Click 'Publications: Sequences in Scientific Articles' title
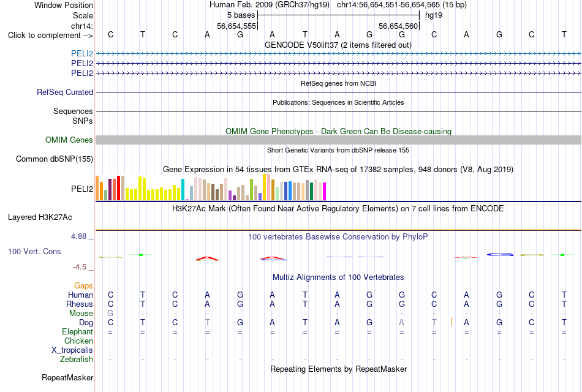 coord(338,102)
